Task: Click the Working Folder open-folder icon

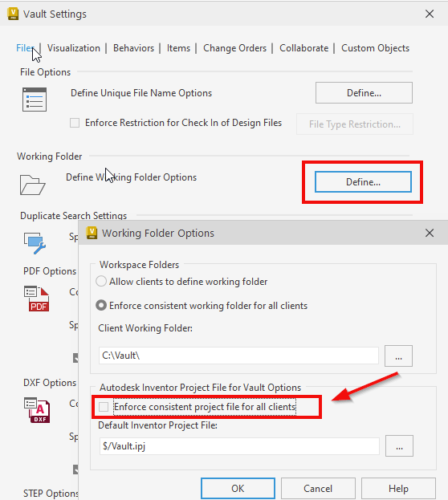Action: coord(32,185)
